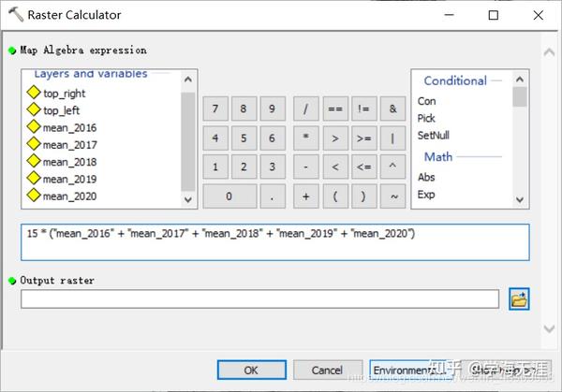Choose the Abs math function
The height and width of the screenshot is (392, 562).
426,177
